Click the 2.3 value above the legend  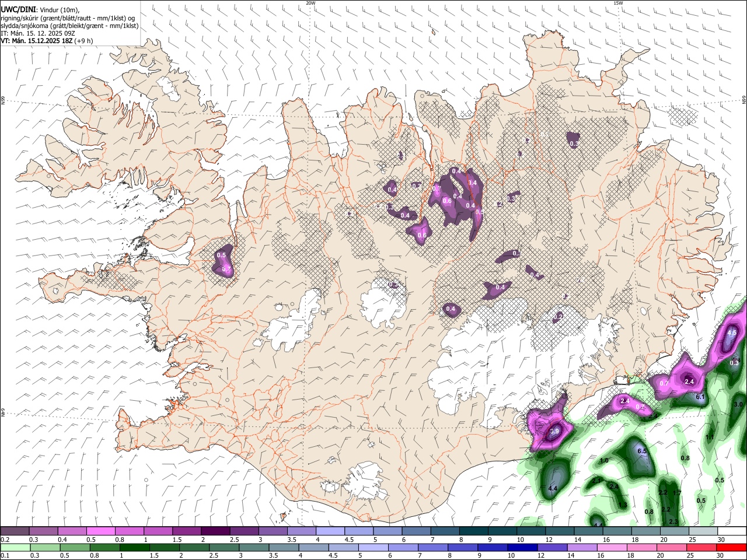pos(673,521)
